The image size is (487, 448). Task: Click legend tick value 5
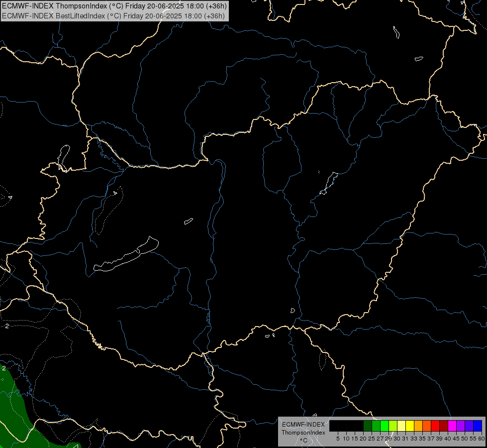click(338, 439)
